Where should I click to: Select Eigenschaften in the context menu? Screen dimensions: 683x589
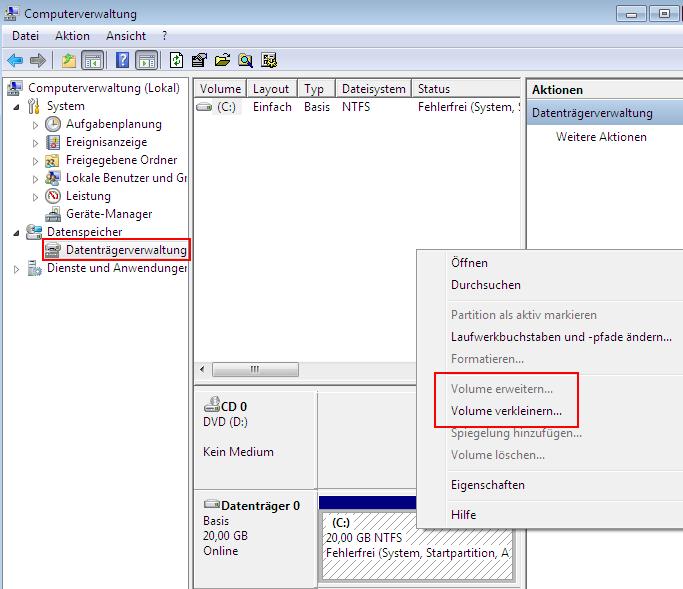[487, 485]
